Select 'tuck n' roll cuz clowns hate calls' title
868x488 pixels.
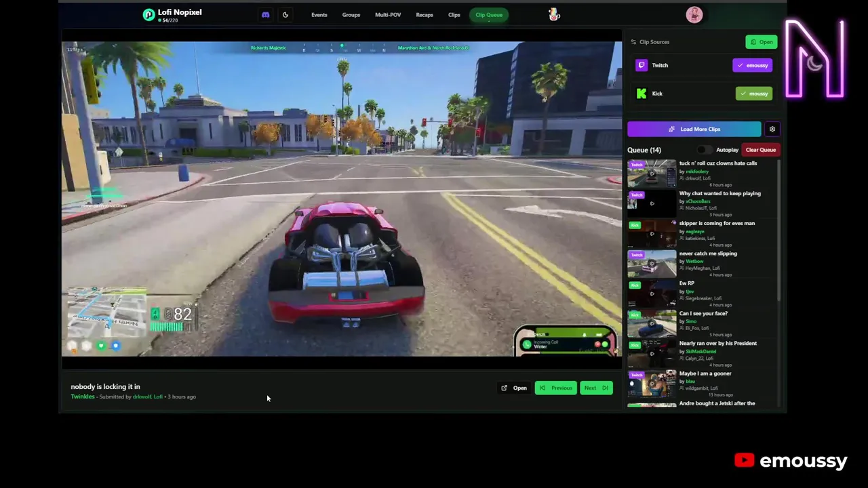pos(718,163)
